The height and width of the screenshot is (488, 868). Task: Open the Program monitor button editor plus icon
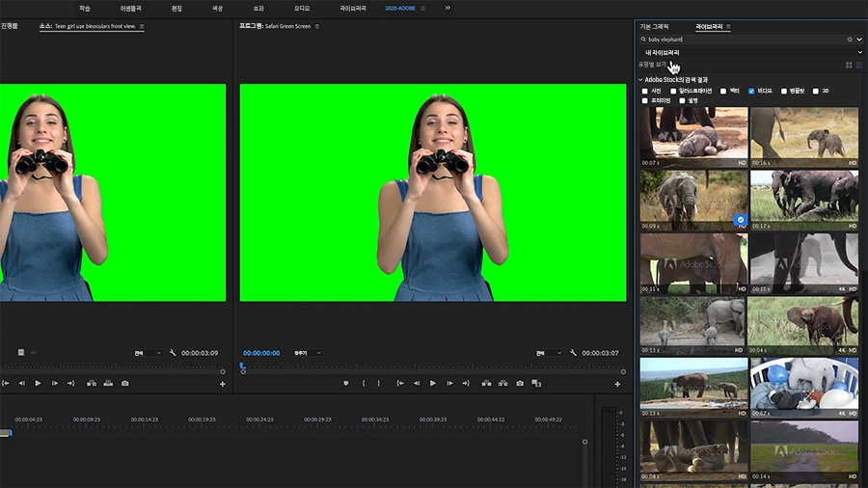pos(617,384)
